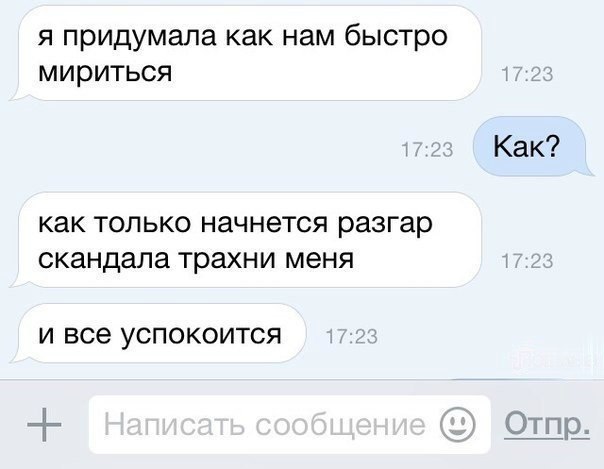The image size is (604, 469).
Task: Tap the Отпр. send button
Action: click(x=547, y=425)
